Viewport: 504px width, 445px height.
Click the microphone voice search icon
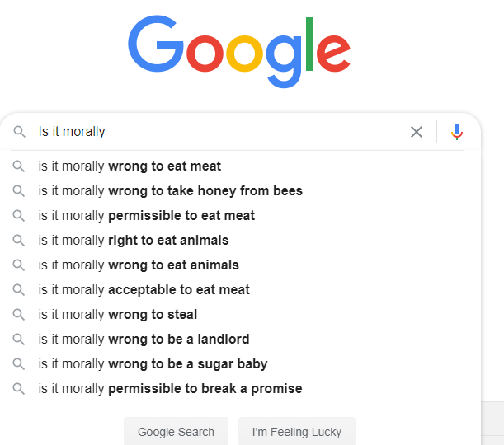coord(457,132)
